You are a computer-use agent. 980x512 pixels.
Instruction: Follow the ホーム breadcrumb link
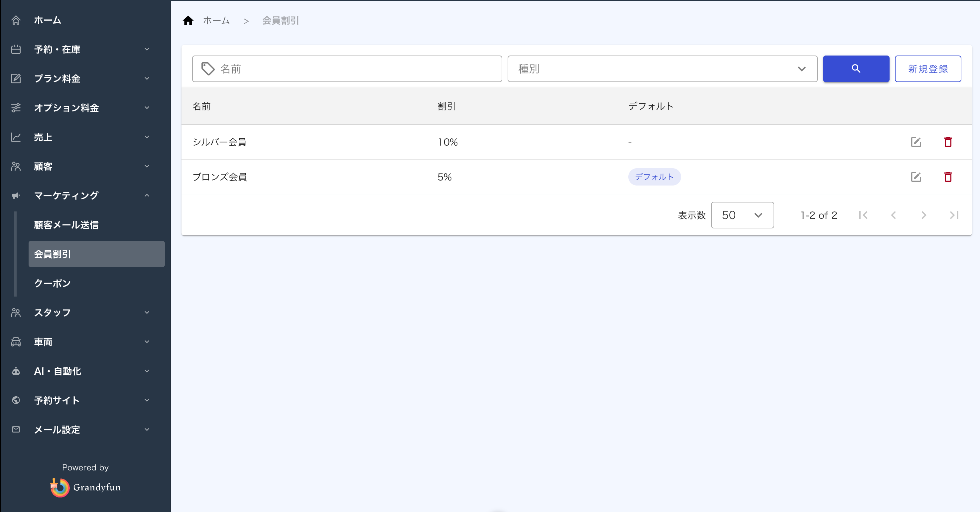click(216, 21)
